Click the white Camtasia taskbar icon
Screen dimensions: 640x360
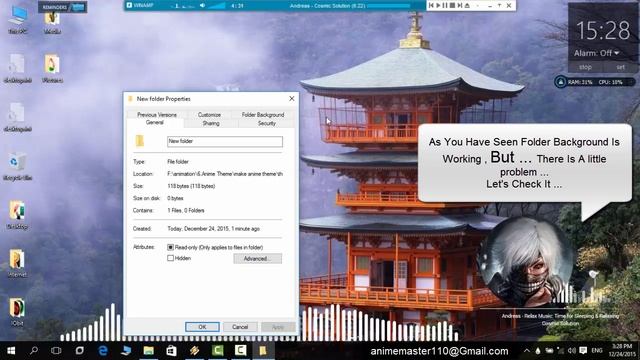point(240,351)
